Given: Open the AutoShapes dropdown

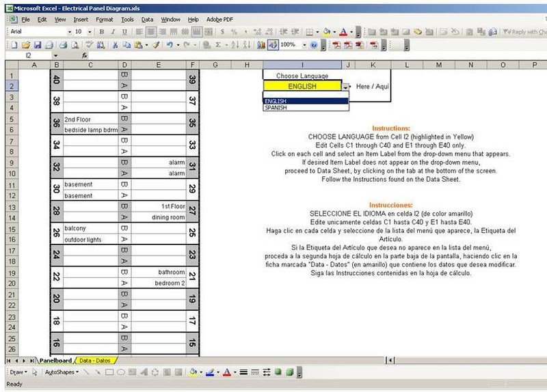Looking at the screenshot, I should point(62,372).
